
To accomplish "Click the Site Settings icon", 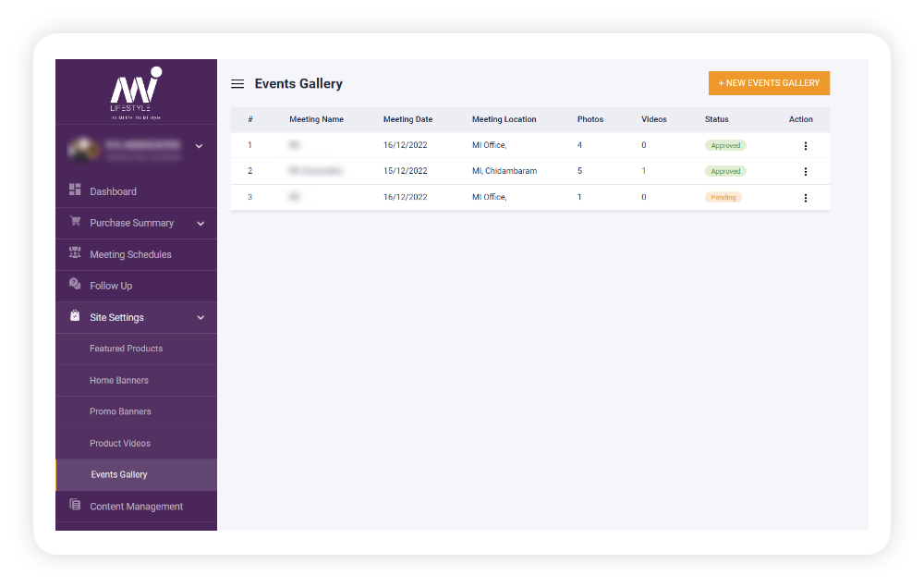I will click(75, 316).
